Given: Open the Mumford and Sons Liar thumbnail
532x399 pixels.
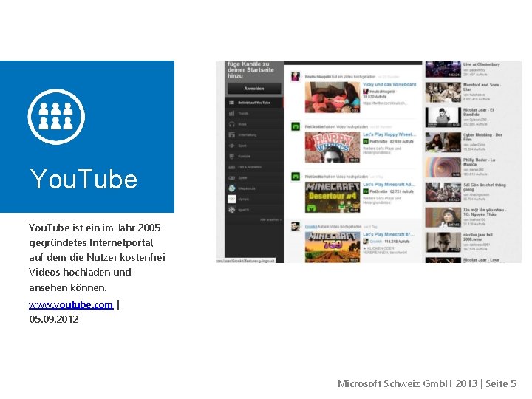Looking at the screenshot, I should (x=443, y=92).
